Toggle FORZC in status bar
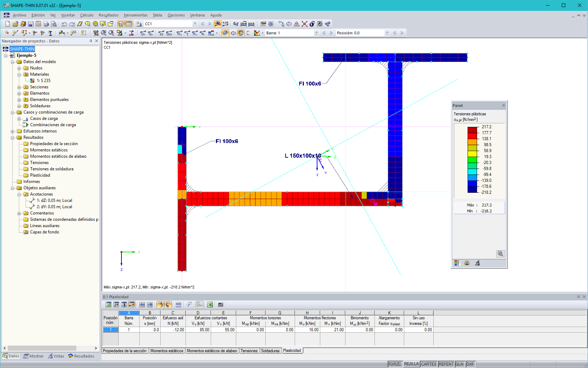Image resolution: width=588 pixels, height=368 pixels. (395, 364)
